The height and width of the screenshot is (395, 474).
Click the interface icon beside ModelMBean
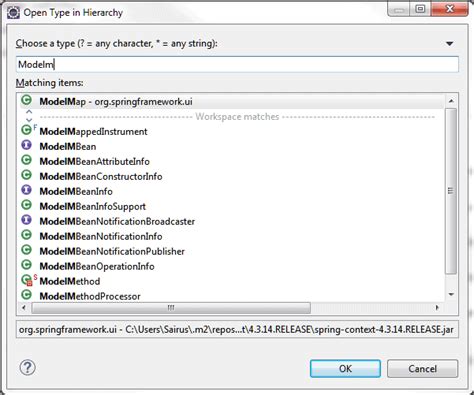click(x=26, y=145)
